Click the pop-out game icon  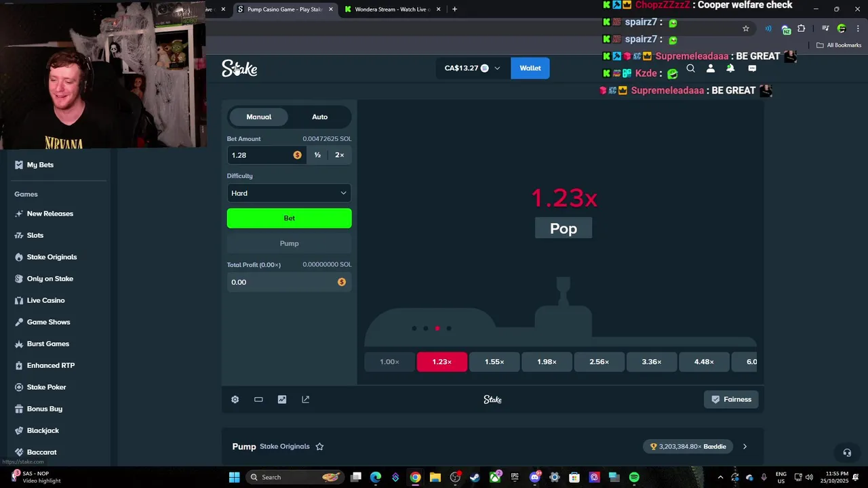point(306,399)
